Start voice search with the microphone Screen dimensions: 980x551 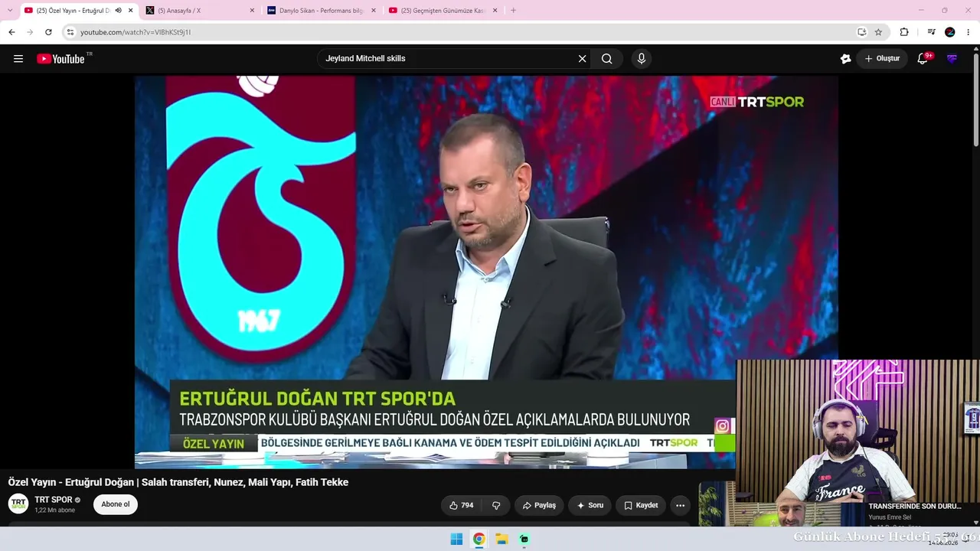point(642,59)
